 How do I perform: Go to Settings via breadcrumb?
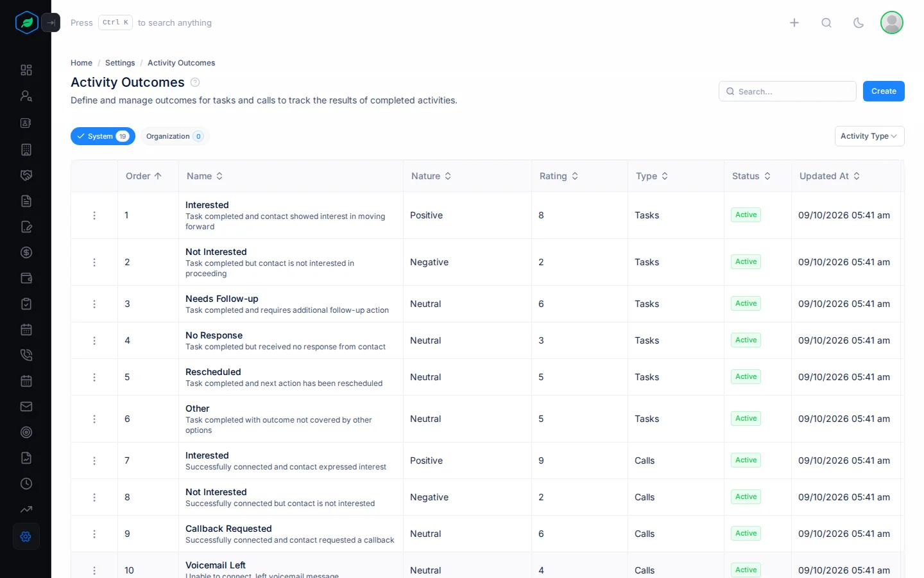point(120,63)
